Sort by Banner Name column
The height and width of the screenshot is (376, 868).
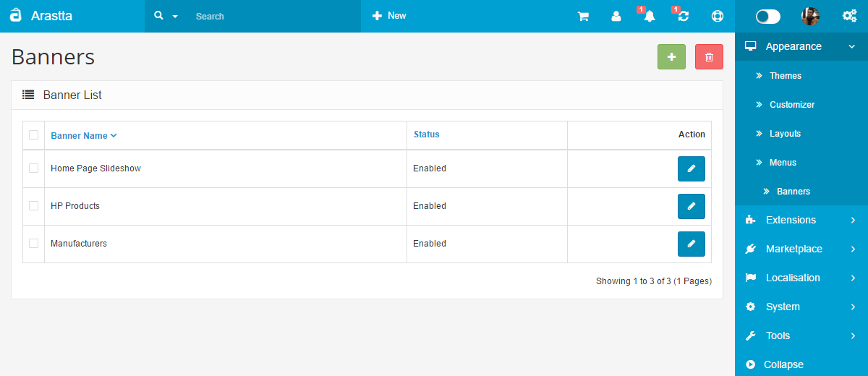(83, 135)
